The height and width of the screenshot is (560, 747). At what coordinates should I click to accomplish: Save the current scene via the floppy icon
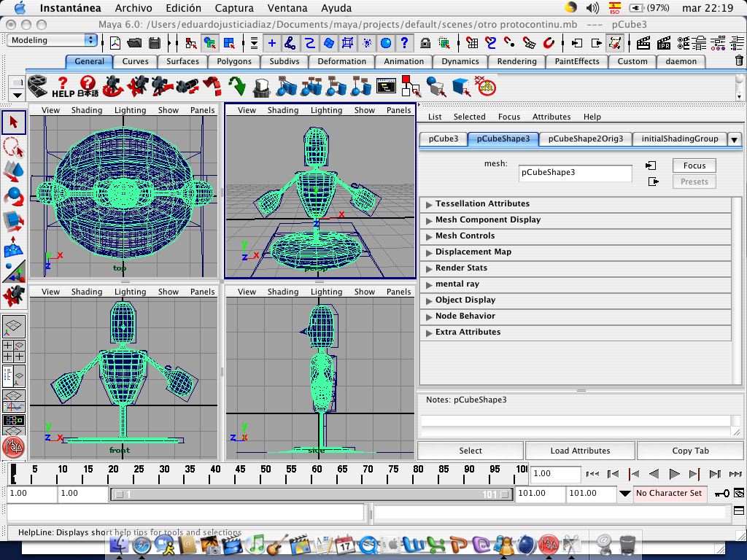155,43
